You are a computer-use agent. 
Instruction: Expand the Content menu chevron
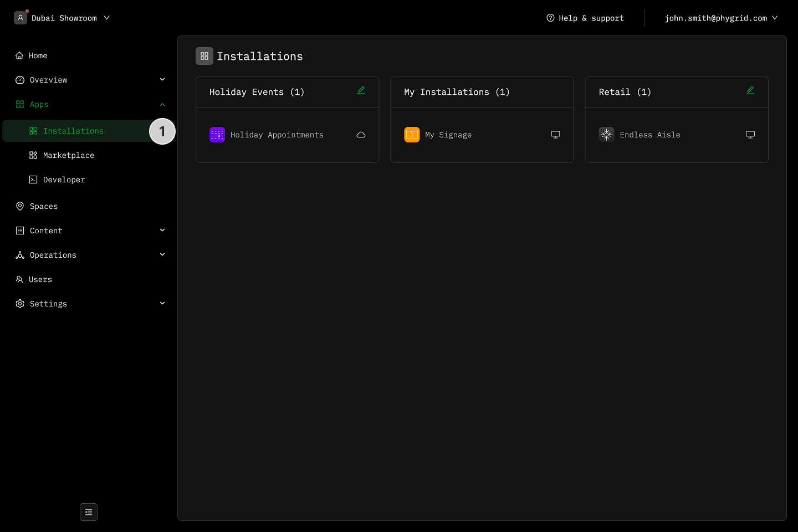[162, 231]
